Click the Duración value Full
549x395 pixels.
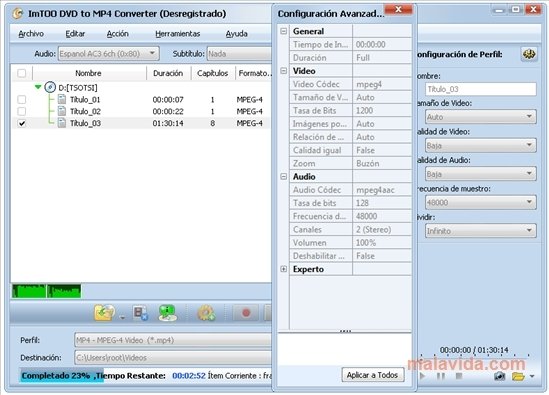[382, 58]
